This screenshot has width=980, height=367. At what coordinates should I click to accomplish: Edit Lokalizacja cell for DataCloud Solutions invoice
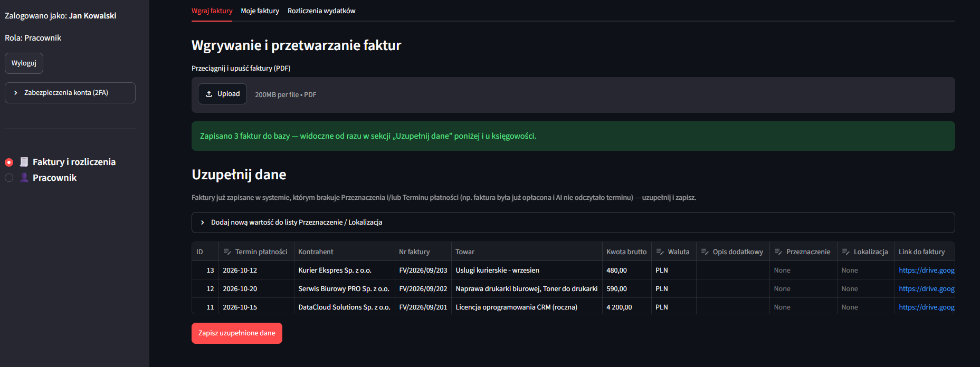tap(866, 307)
